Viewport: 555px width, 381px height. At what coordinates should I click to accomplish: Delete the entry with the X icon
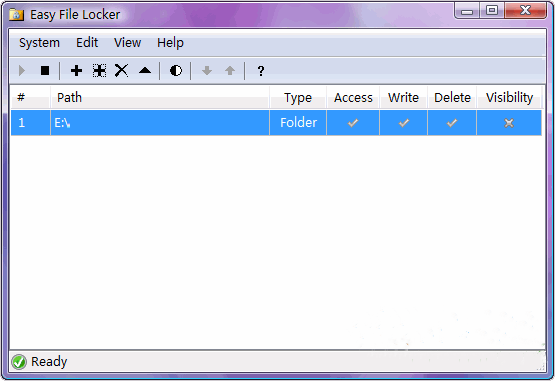click(121, 70)
